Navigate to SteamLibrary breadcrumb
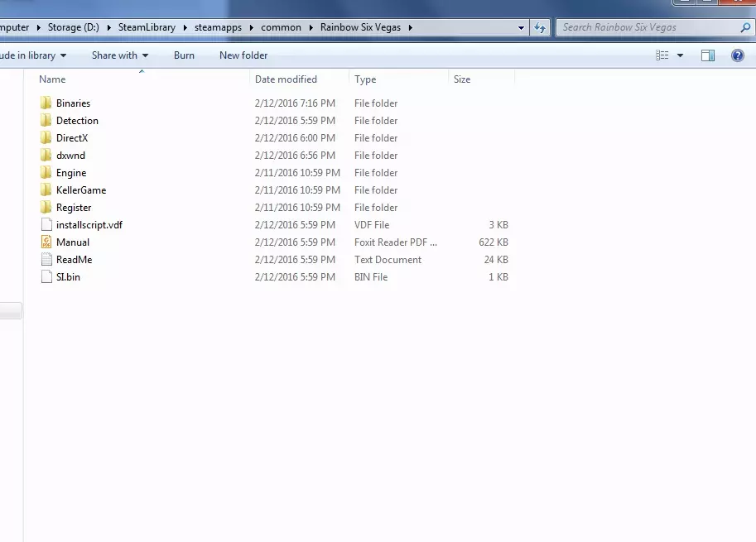The height and width of the screenshot is (542, 756). 147,27
